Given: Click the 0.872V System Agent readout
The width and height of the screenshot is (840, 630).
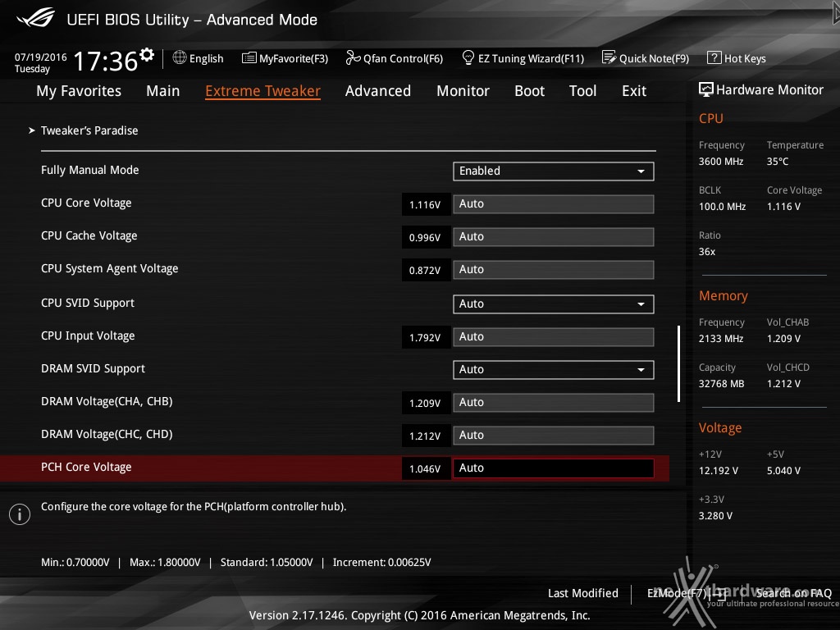Looking at the screenshot, I should pyautogui.click(x=426, y=271).
